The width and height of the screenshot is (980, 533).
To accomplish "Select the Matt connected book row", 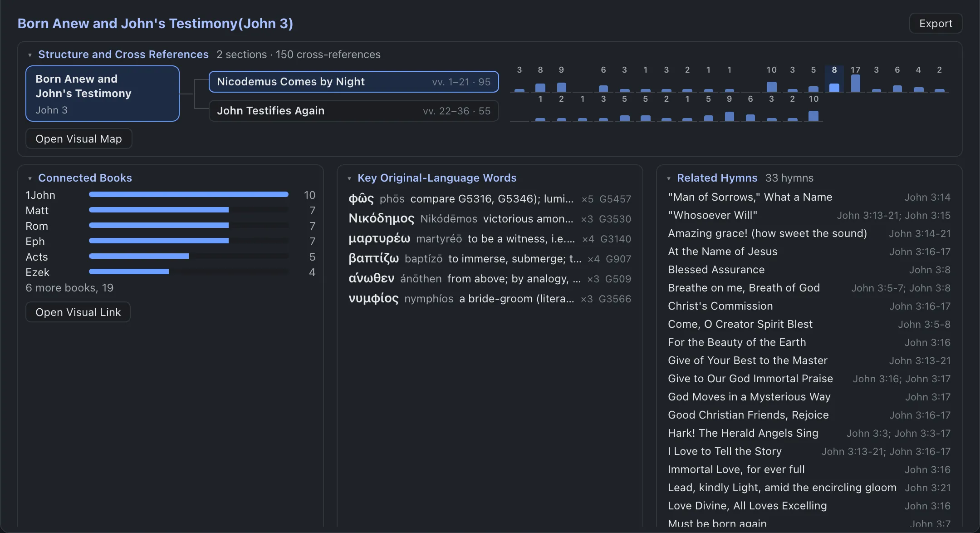I will [171, 210].
